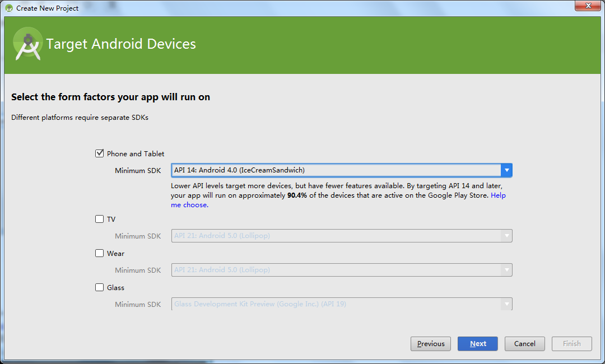
Task: Click the Android Studio icon in title bar
Action: pyautogui.click(x=9, y=8)
